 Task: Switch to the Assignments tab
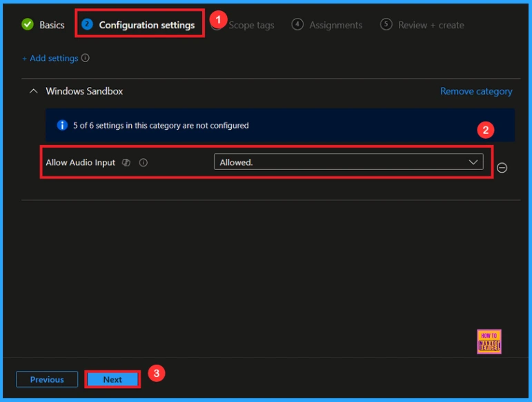tap(335, 25)
